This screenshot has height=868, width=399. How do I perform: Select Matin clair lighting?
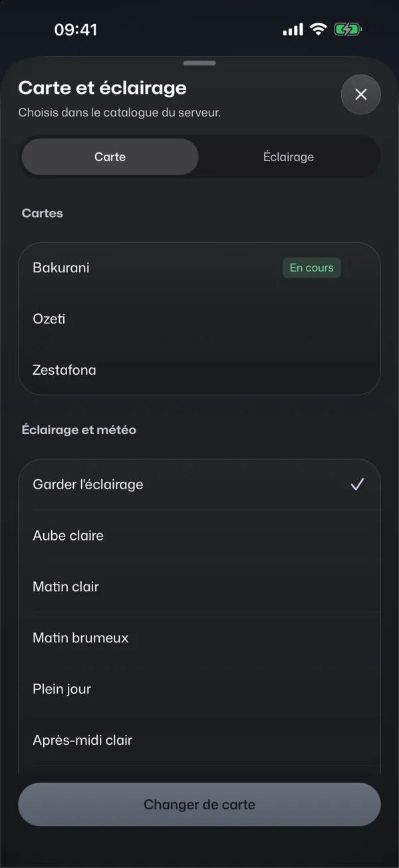coord(199,587)
